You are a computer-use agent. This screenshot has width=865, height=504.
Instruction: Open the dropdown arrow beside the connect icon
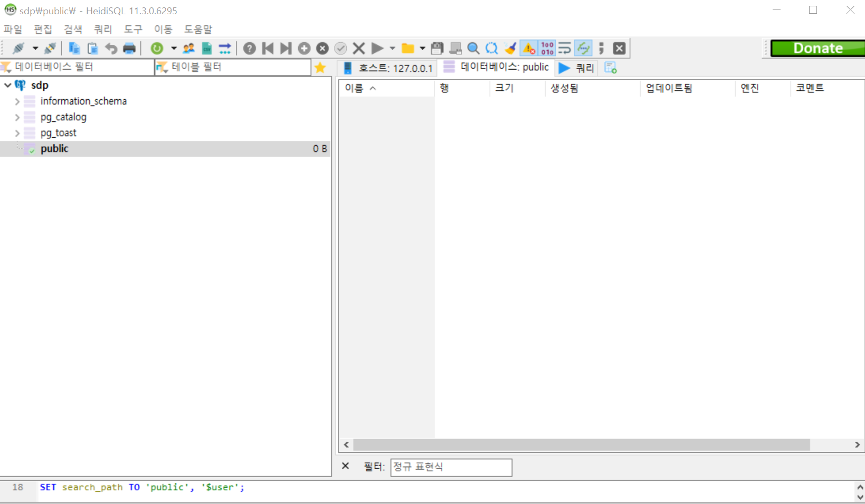tap(35, 49)
